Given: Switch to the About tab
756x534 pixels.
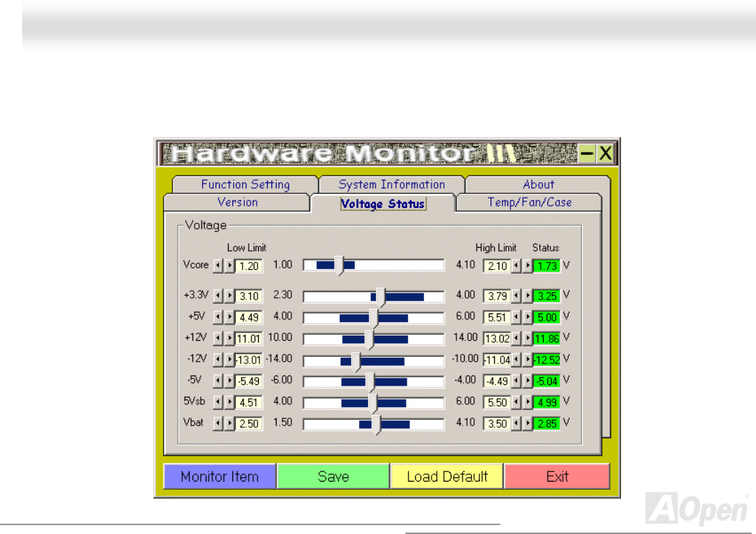Looking at the screenshot, I should 538,184.
